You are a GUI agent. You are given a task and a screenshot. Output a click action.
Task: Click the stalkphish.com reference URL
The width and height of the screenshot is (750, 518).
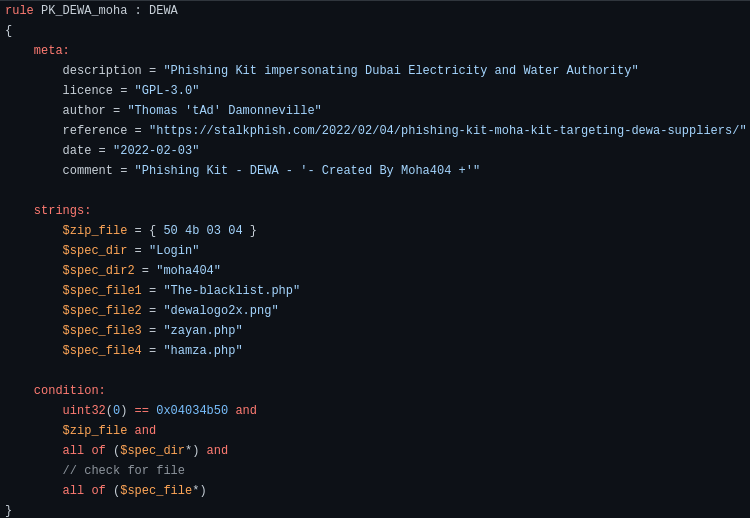(x=447, y=131)
